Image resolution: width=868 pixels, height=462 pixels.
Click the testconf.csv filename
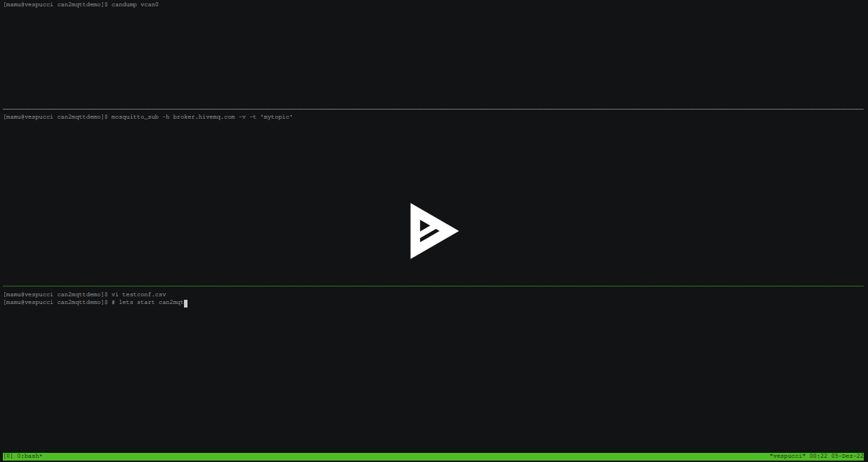click(x=144, y=295)
